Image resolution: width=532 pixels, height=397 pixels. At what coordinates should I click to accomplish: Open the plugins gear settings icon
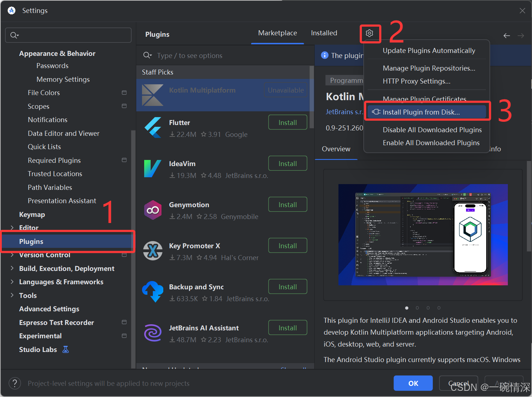tap(369, 33)
